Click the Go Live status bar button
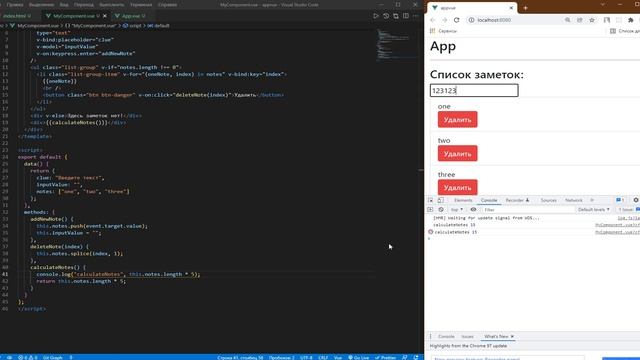The height and width of the screenshot is (360, 640). click(x=358, y=358)
